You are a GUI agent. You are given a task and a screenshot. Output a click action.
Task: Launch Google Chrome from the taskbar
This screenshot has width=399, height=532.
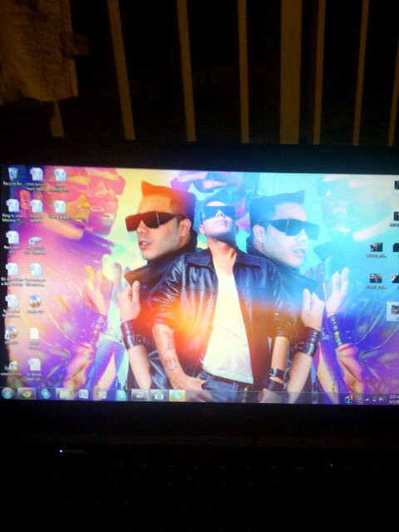coord(27,393)
